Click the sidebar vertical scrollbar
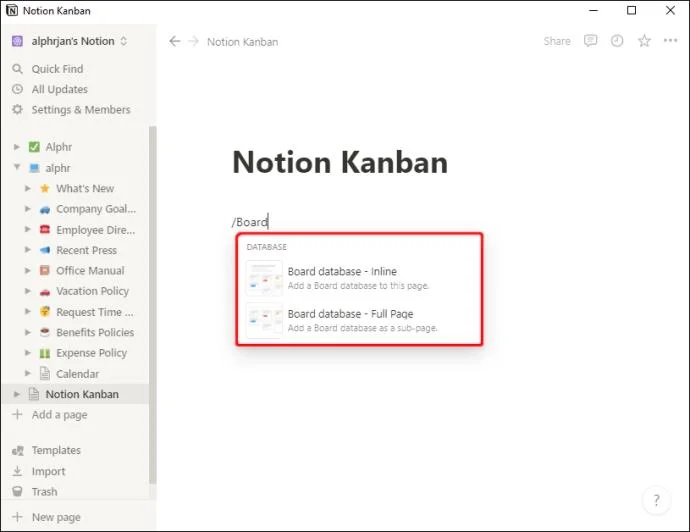The image size is (690, 532). click(152, 304)
